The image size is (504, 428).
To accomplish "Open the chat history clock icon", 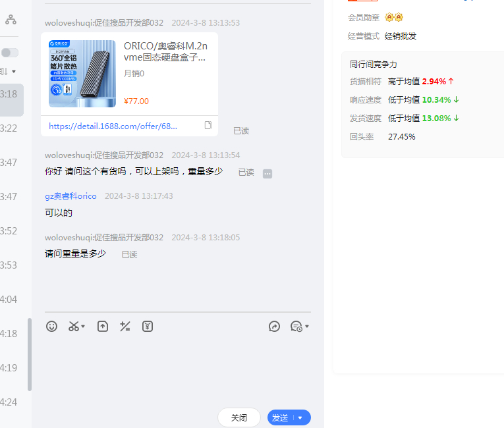I will click(x=296, y=326).
